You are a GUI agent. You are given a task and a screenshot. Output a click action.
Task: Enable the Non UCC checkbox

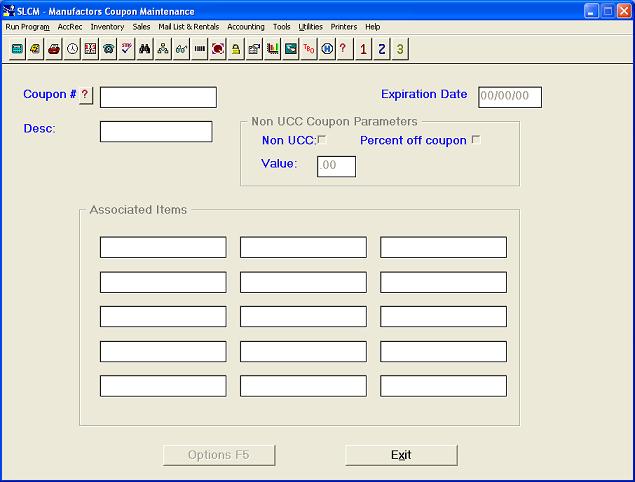[322, 140]
